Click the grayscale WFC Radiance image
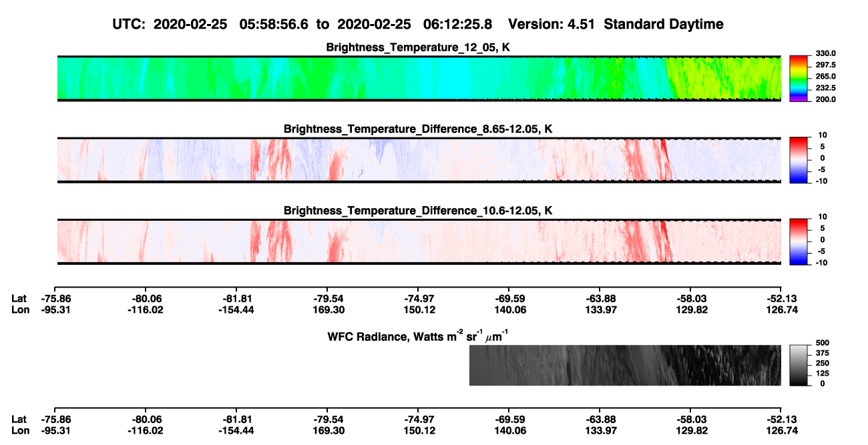The image size is (868, 445). [x=625, y=365]
